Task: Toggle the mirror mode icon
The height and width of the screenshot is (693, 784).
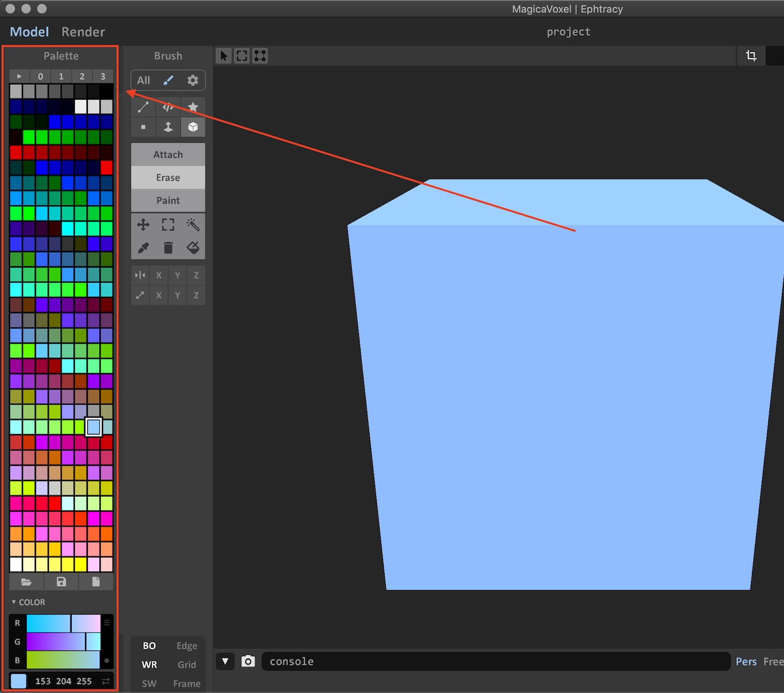Action: tap(140, 275)
